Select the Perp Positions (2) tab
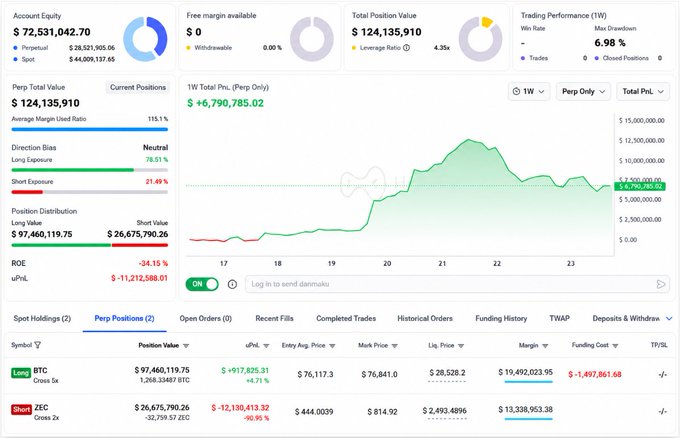 tap(124, 318)
